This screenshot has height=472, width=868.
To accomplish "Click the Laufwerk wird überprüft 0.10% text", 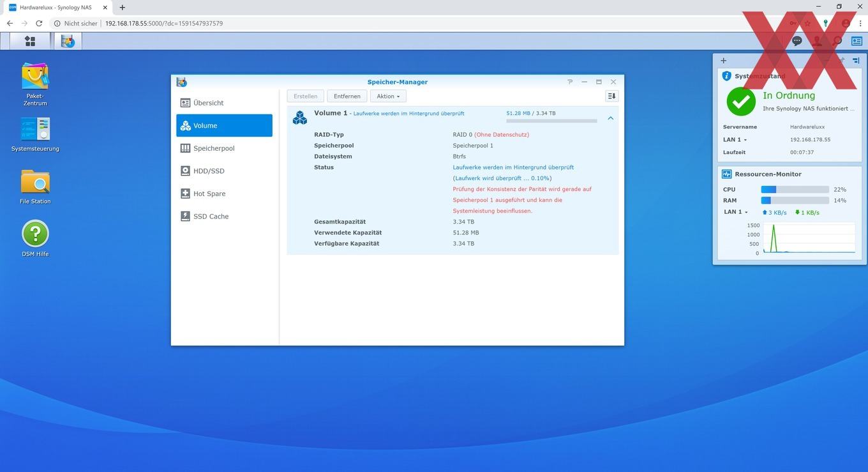I will click(x=502, y=178).
